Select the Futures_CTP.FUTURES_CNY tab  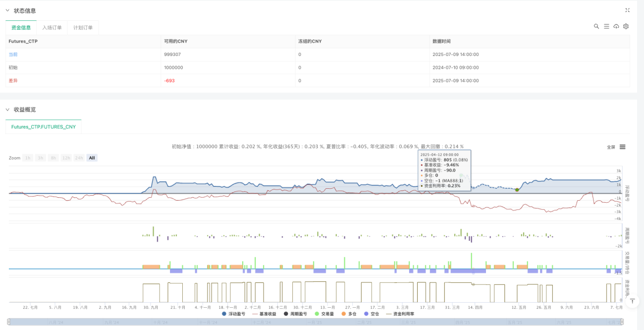point(44,127)
